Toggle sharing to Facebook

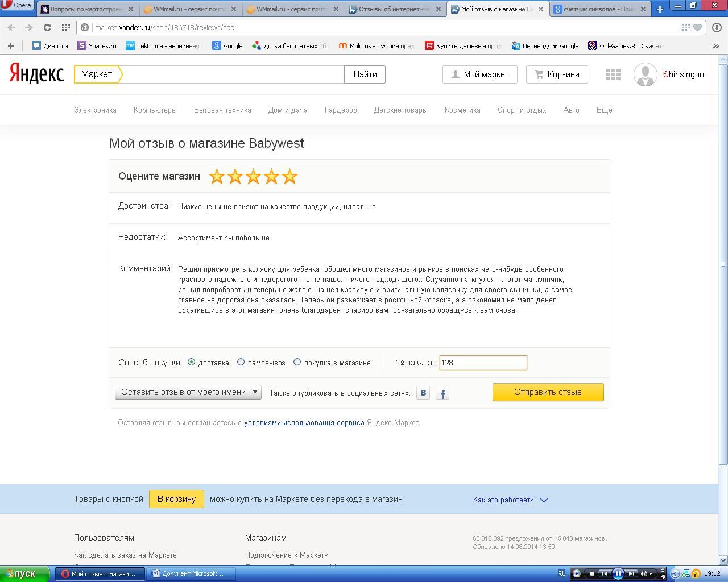tap(442, 393)
